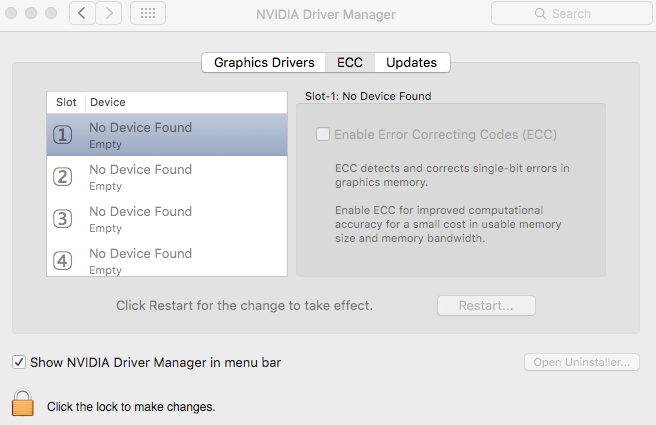The image size is (656, 425).
Task: Toggle Show NVIDIA Driver Manager in menu bar
Action: point(19,362)
